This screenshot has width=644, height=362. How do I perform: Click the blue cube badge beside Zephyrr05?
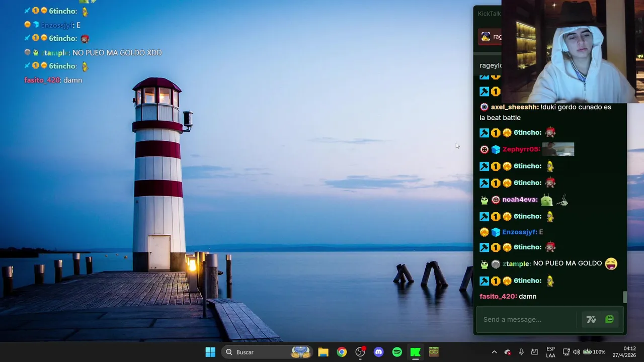tap(496, 149)
